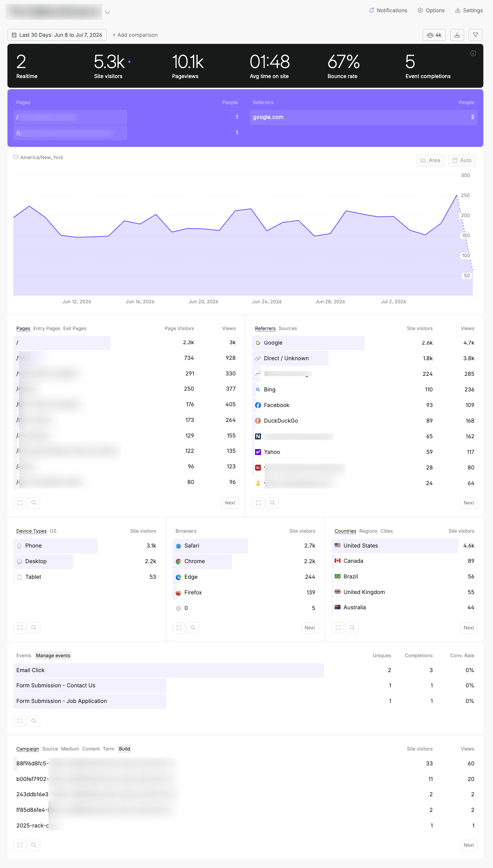
Task: Expand the Campaign panel icon
Action: pyautogui.click(x=20, y=845)
